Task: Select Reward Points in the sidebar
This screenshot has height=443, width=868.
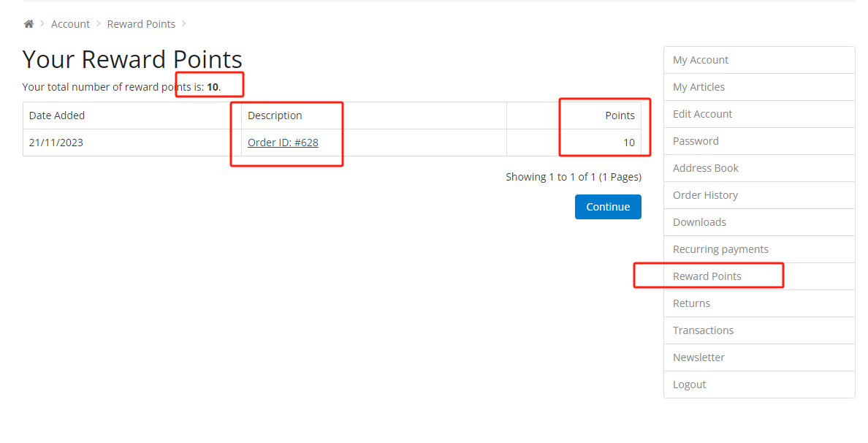Action: coord(759,276)
